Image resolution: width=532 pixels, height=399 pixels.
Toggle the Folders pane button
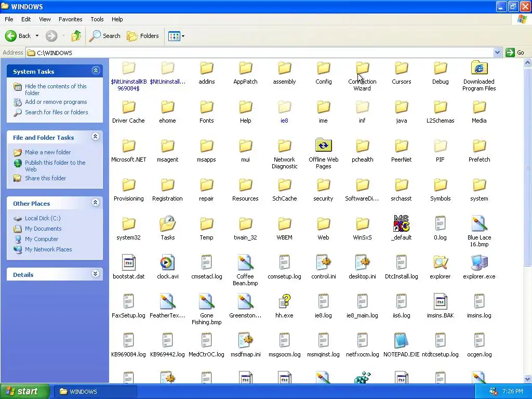click(x=143, y=36)
